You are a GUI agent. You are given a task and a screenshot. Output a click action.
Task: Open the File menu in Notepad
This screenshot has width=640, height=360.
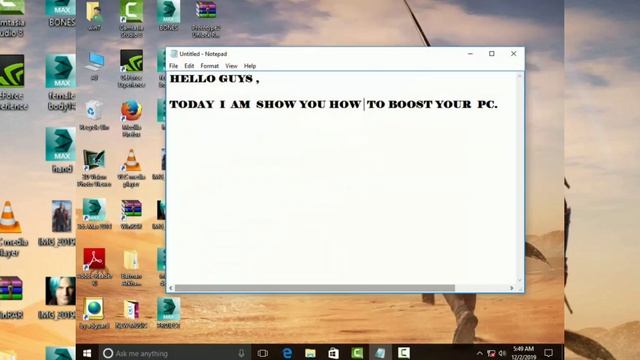[173, 66]
